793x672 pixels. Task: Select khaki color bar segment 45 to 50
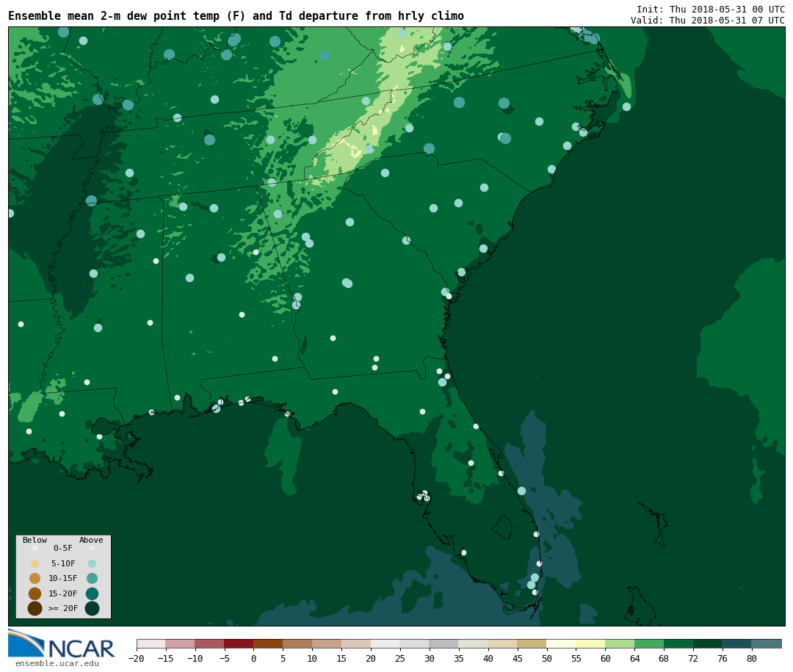[532, 643]
